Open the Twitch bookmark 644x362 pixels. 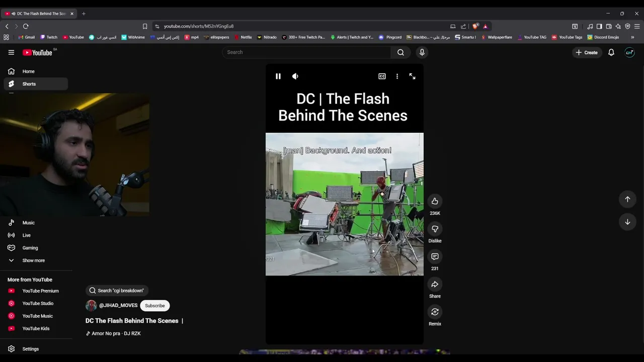pyautogui.click(x=49, y=37)
